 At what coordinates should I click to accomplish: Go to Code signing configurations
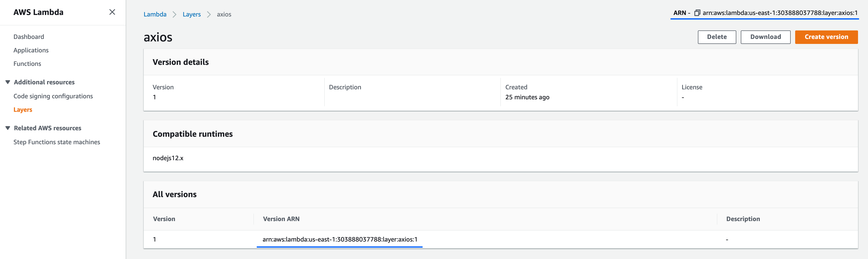pos(53,96)
